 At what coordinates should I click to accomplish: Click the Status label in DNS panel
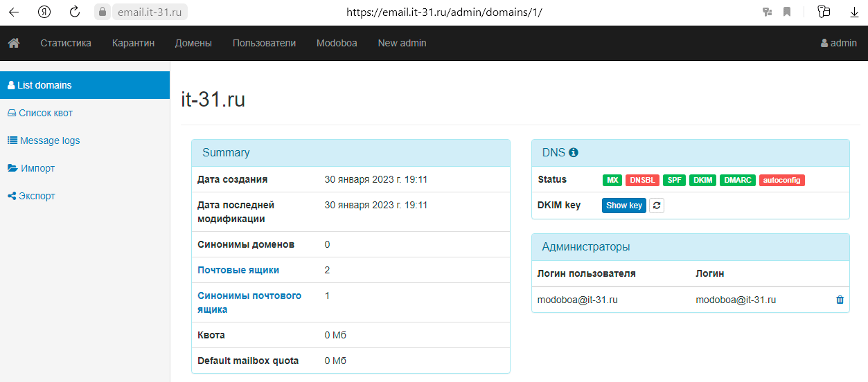tap(552, 179)
